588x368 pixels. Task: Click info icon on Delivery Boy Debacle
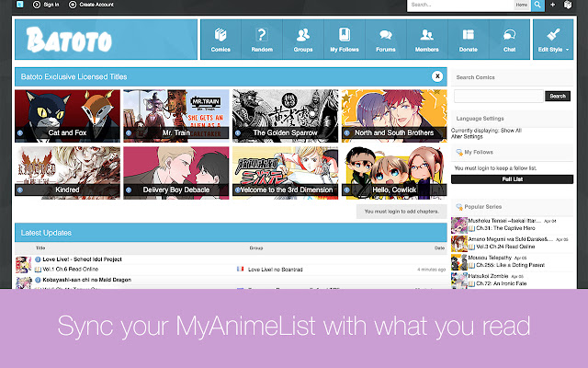pyautogui.click(x=129, y=190)
